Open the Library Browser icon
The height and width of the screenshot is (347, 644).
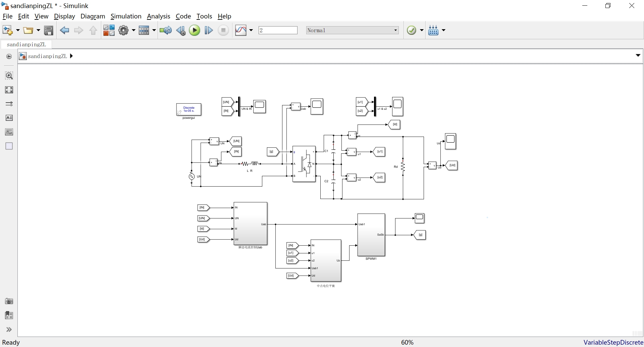click(x=109, y=31)
